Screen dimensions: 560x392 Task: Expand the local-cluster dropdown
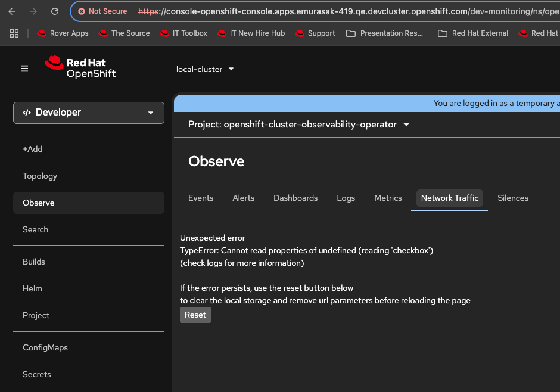(x=205, y=69)
